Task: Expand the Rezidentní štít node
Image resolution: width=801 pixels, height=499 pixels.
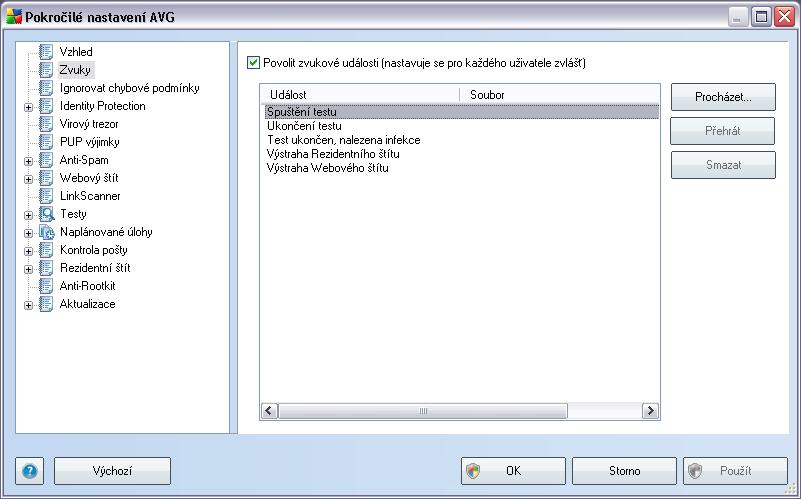Action: tap(29, 269)
